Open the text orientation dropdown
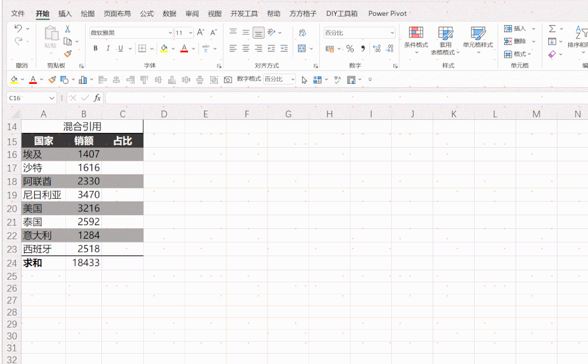The image size is (588, 364). (280, 33)
